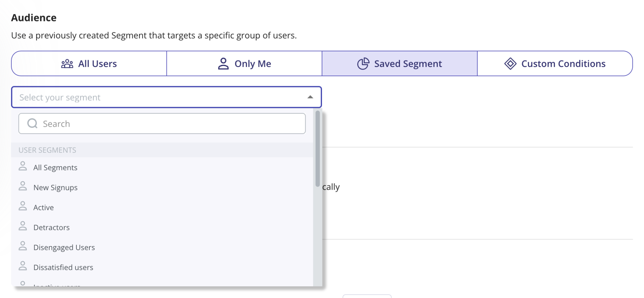Select the All Users audience option

point(89,64)
